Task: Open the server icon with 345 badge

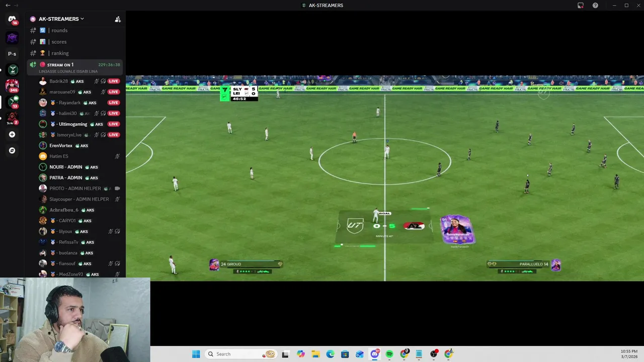Action: pyautogui.click(x=12, y=86)
